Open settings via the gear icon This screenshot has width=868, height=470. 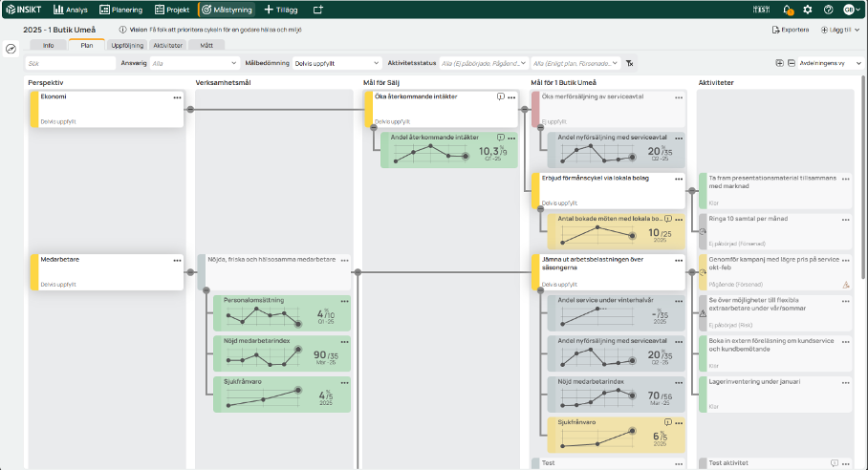pyautogui.click(x=808, y=10)
